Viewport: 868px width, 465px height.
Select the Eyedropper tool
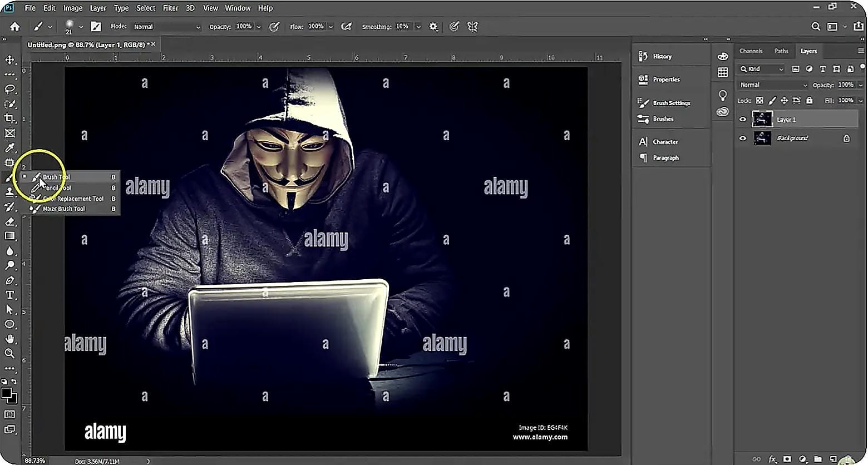point(9,148)
